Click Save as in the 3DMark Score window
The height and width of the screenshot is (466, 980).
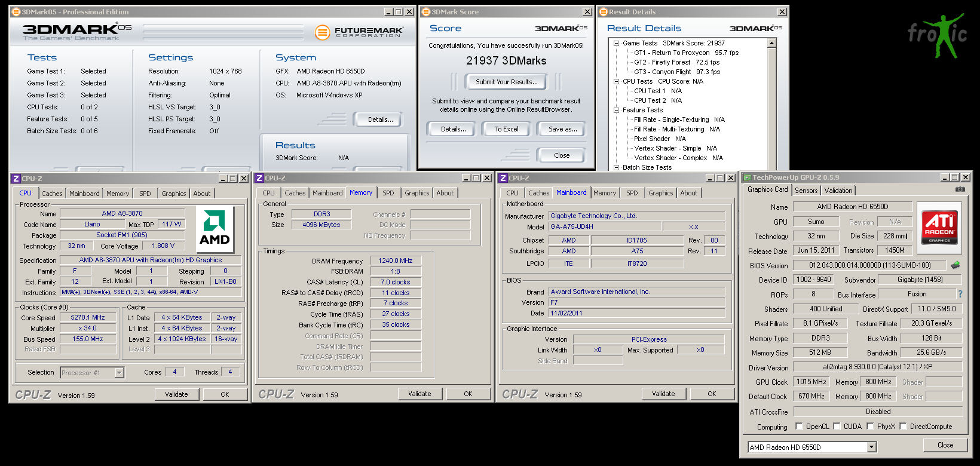(563, 129)
